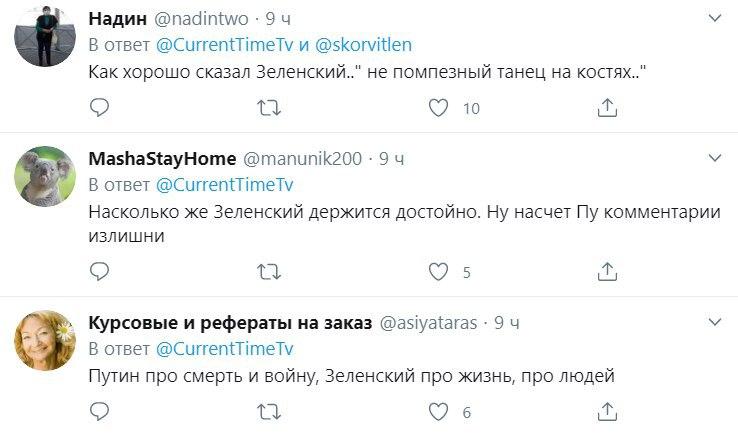Open more options for Надин's tweet

click(x=714, y=19)
